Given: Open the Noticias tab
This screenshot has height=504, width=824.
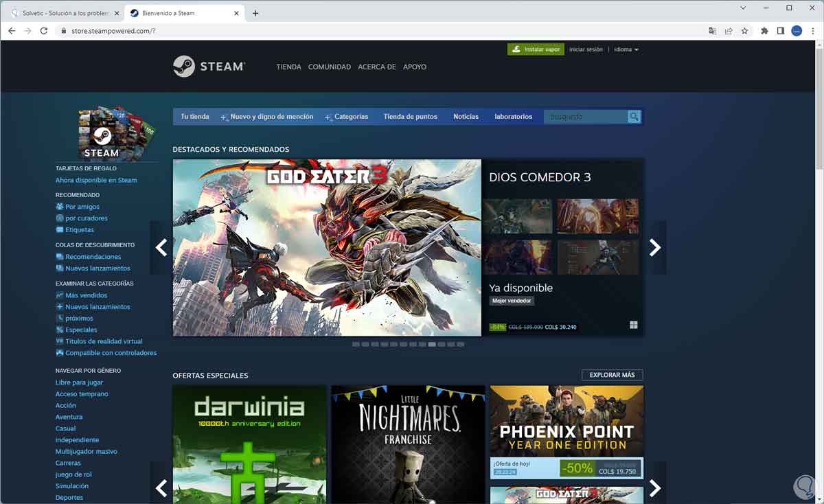Looking at the screenshot, I should coord(466,117).
